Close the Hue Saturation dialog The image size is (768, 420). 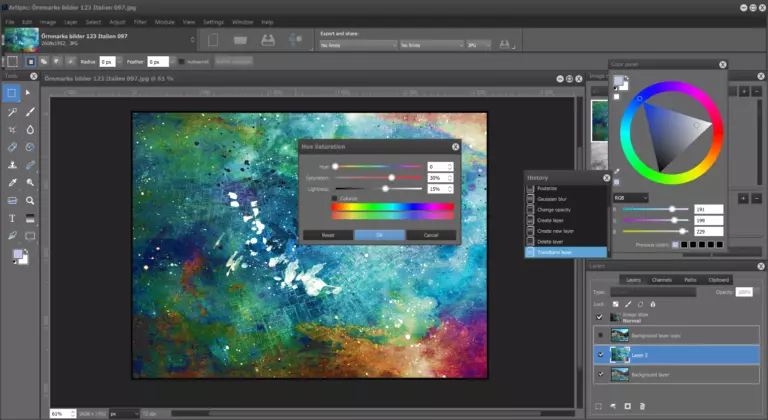(455, 146)
